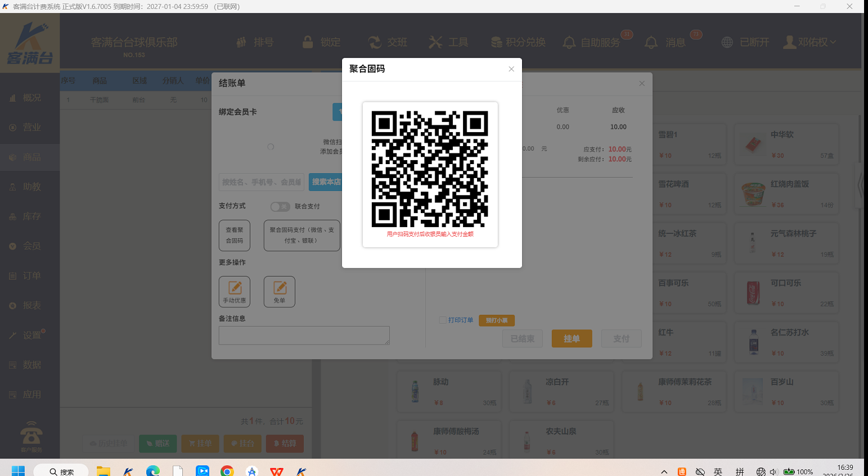Show hidden system tray icons

(664, 472)
